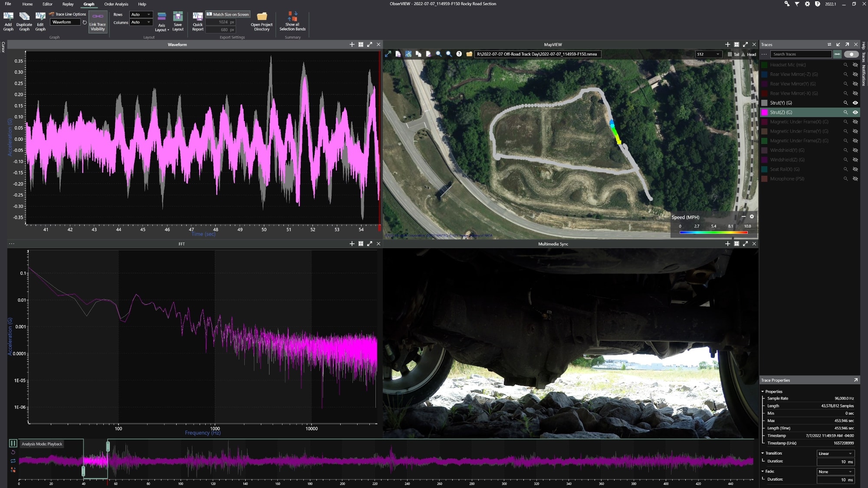This screenshot has height=488, width=868.
Task: Hide the Strut(Y) trace visibility eye
Action: click(855, 103)
